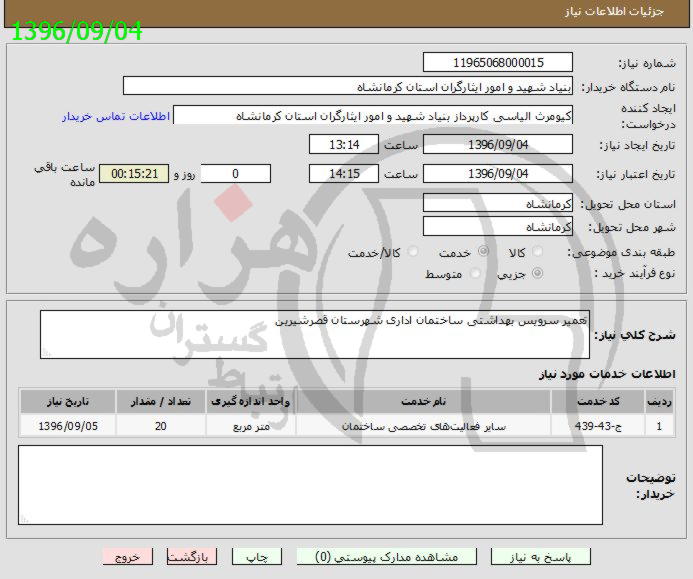This screenshot has height=579, width=693.
Task: Select the 'جزیی' purchase type radio
Action: pos(537,274)
